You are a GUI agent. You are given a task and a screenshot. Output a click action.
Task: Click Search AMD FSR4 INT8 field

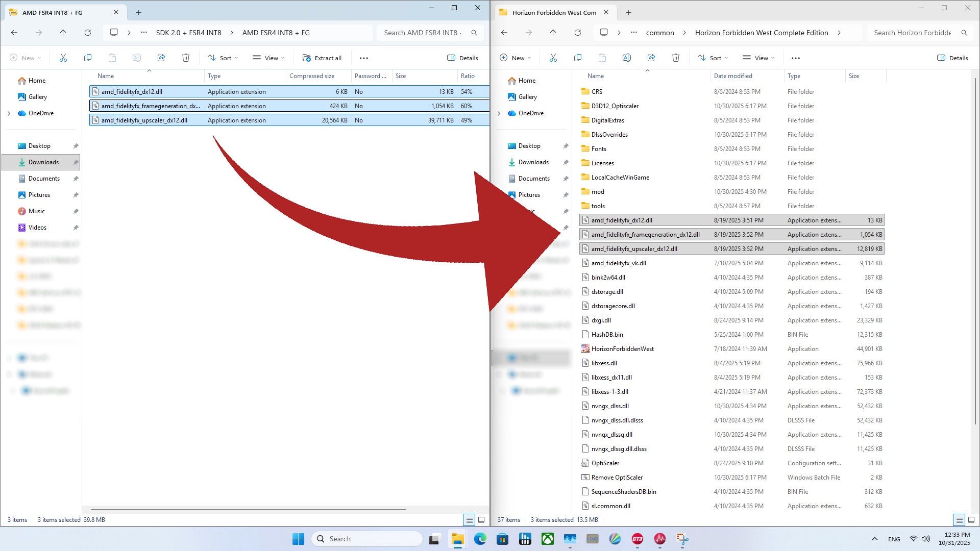coord(430,33)
